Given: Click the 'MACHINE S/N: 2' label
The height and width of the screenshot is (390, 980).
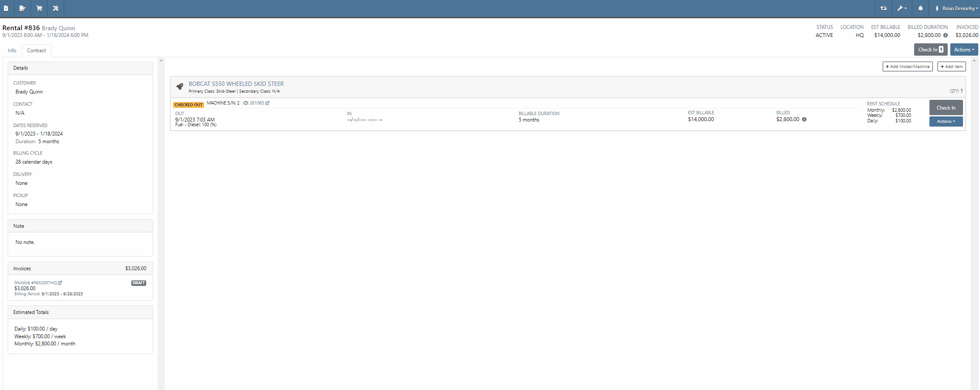Looking at the screenshot, I should pyautogui.click(x=223, y=103).
